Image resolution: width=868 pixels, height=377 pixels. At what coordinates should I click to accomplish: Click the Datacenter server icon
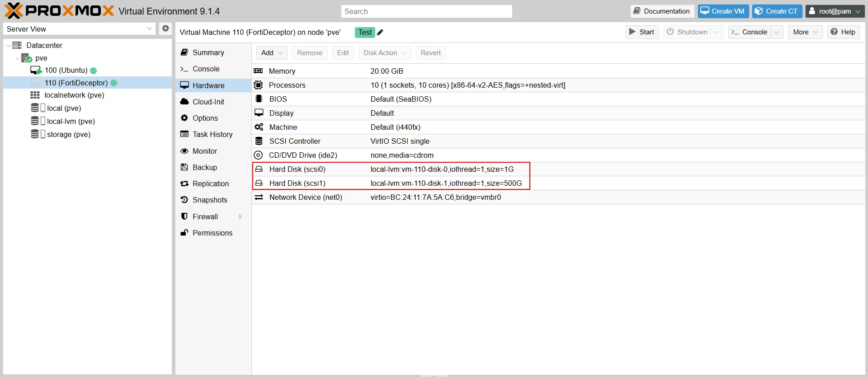(x=17, y=45)
